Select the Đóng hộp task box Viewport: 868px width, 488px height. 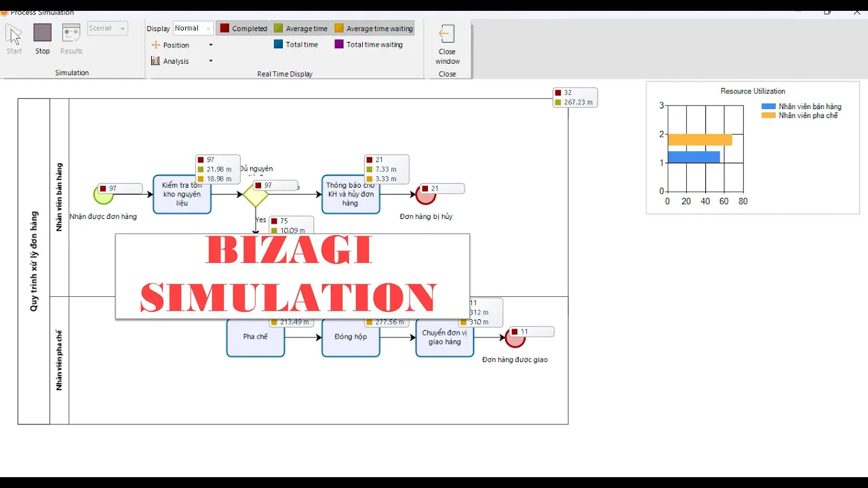coord(351,337)
